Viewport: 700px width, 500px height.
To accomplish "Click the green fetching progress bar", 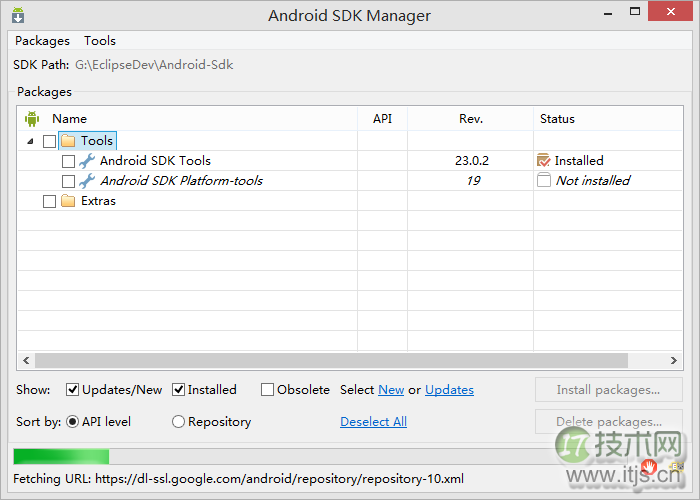I will tap(61, 457).
